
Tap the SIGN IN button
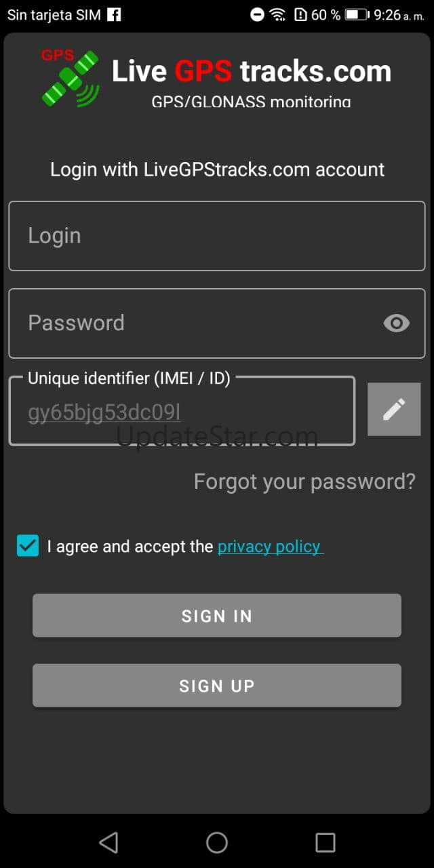coord(217,616)
